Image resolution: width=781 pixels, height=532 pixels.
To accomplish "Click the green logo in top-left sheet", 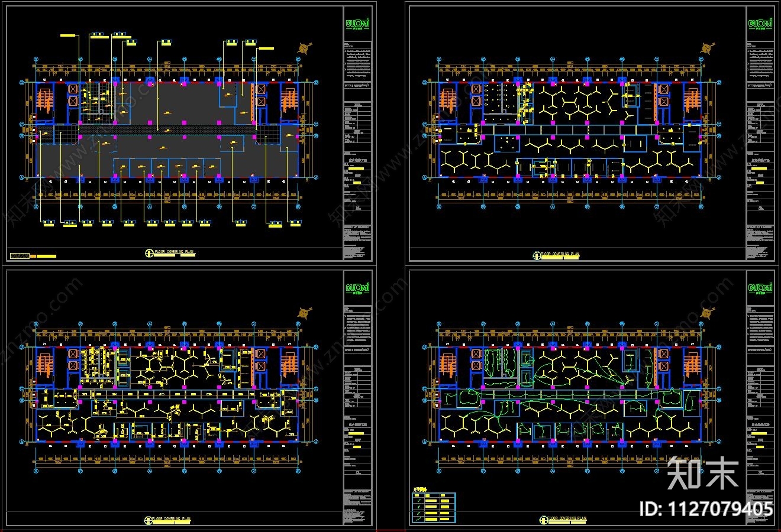I will [357, 24].
